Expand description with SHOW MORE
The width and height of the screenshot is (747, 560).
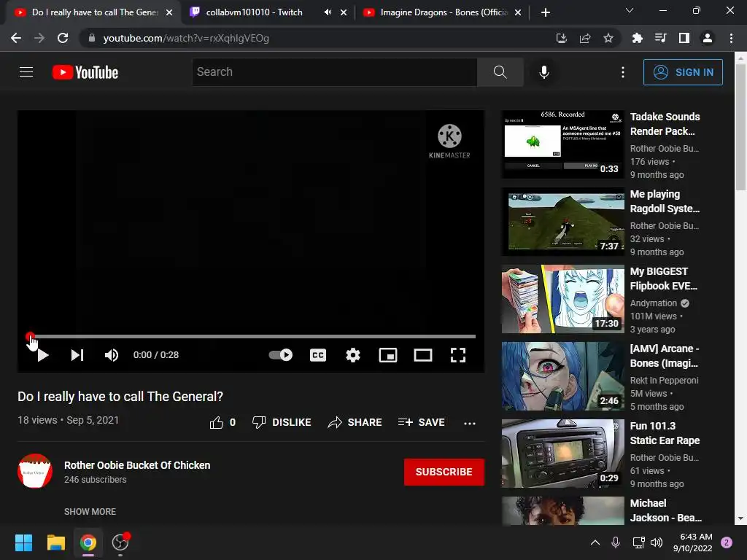click(x=90, y=511)
